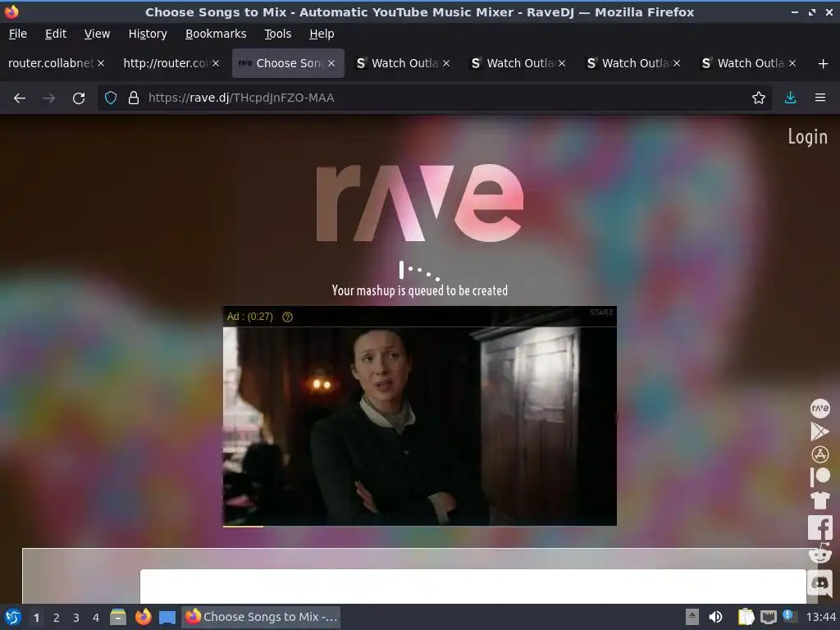
Task: Open the volume control tray icon
Action: (x=715, y=617)
